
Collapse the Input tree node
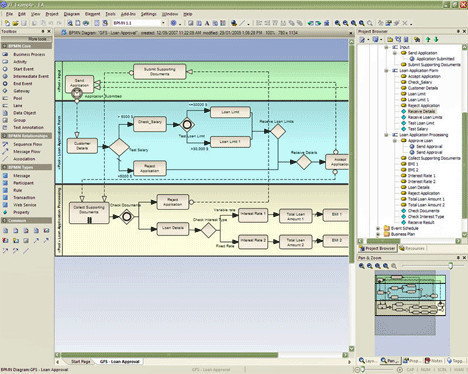386,47
